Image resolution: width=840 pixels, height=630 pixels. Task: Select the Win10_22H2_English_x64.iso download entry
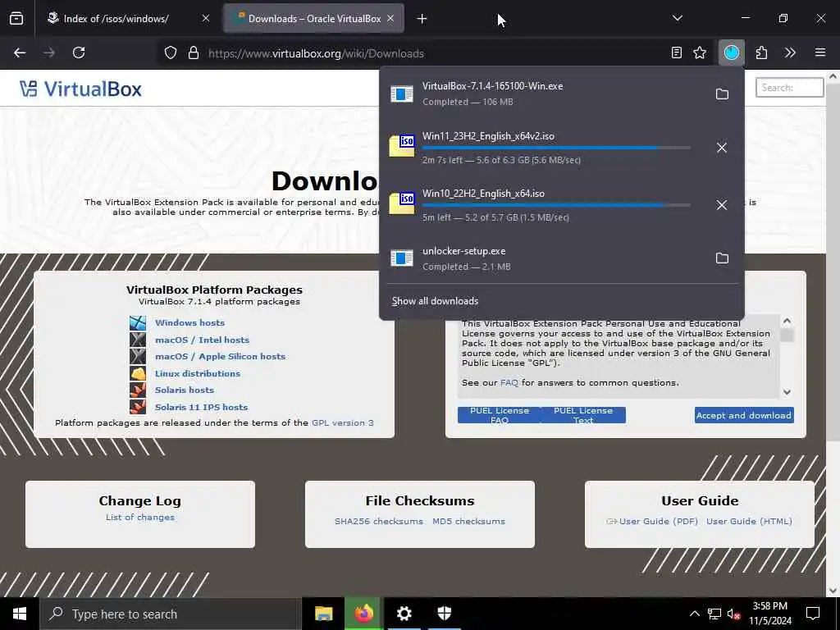click(545, 204)
